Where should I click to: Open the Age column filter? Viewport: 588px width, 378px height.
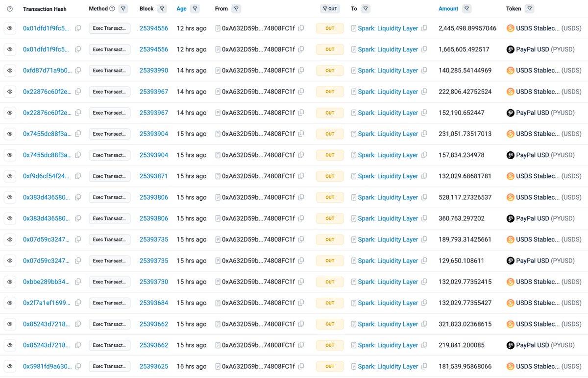click(195, 9)
